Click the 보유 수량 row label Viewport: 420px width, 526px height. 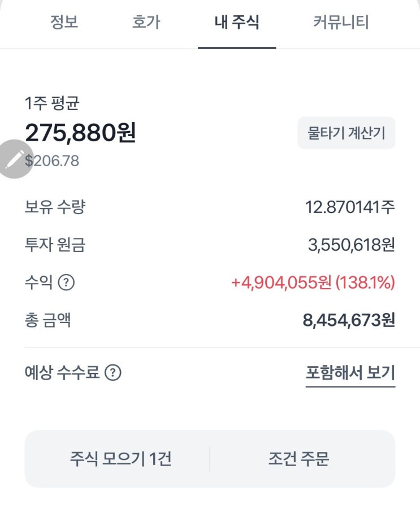click(55, 207)
